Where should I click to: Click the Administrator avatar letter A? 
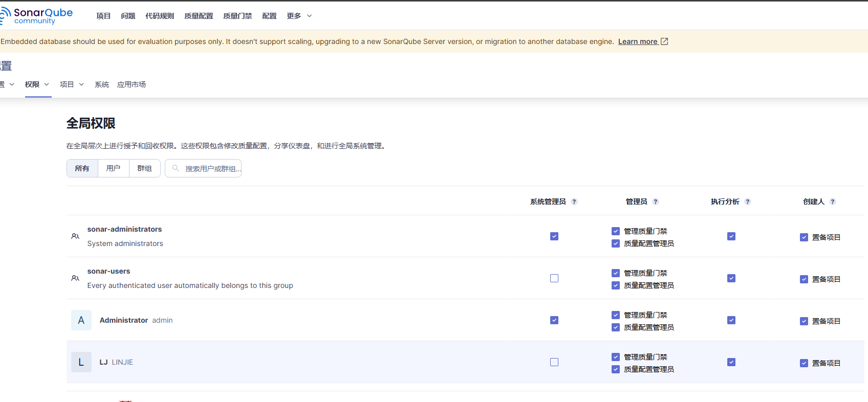point(81,320)
